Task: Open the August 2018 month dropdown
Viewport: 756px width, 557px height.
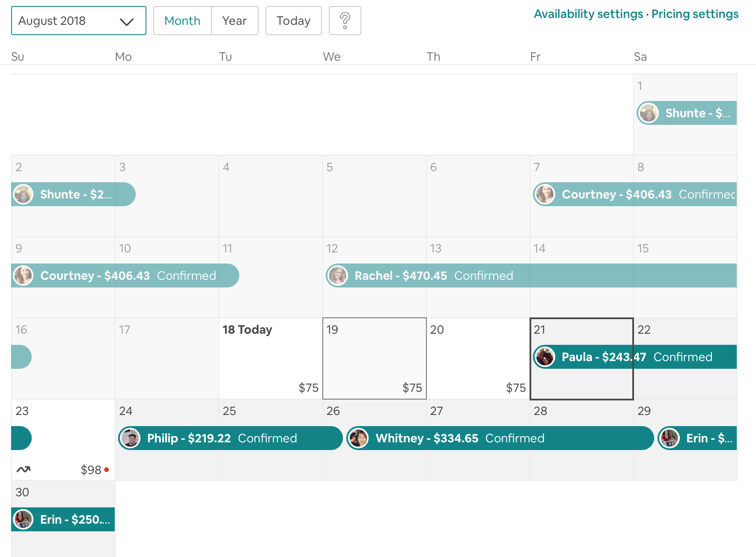Action: [x=78, y=21]
